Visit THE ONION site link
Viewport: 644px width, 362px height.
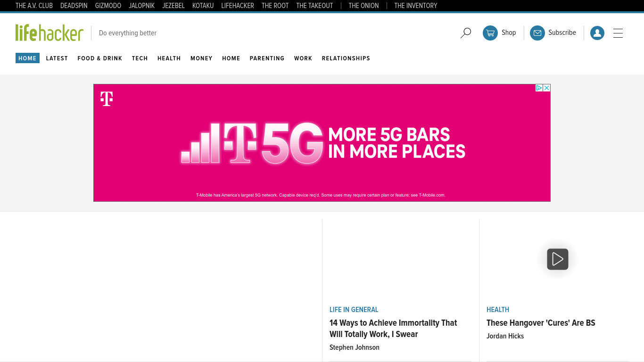point(363,6)
